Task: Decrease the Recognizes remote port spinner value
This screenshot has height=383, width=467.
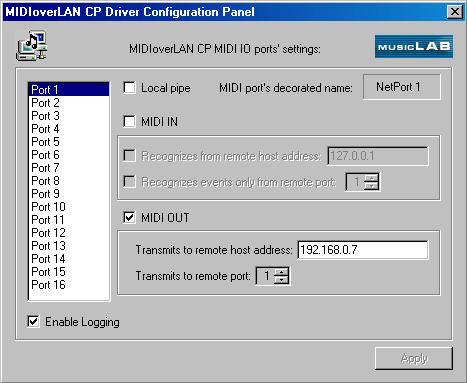Action: pos(371,186)
